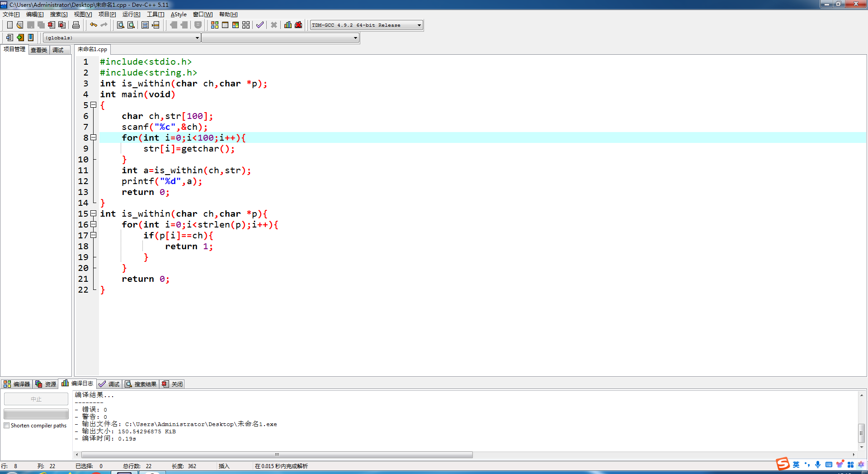Viewport: 868px width, 474px height.
Task: Open the 搜索[S] menu
Action: (59, 14)
